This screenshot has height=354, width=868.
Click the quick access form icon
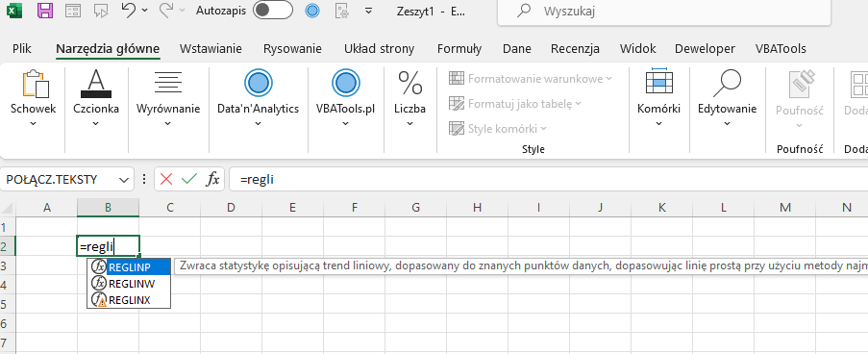[72, 11]
